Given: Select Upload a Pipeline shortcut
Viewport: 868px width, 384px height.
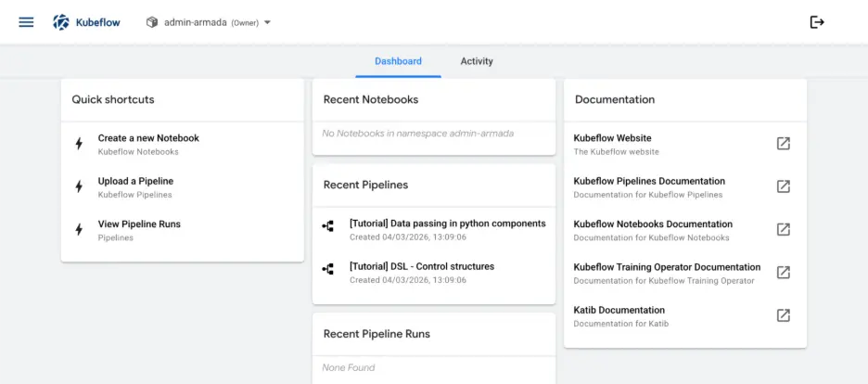Looking at the screenshot, I should click(x=135, y=181).
